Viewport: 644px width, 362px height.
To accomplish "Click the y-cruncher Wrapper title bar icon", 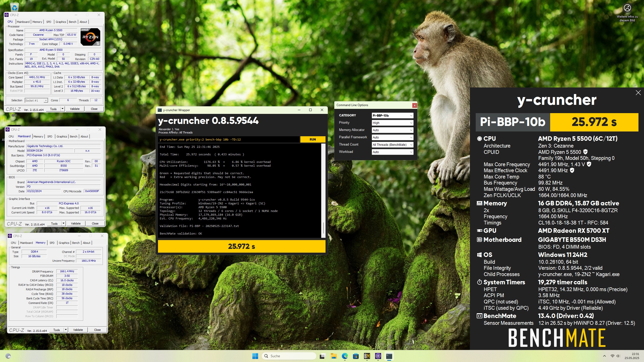I will click(x=160, y=110).
